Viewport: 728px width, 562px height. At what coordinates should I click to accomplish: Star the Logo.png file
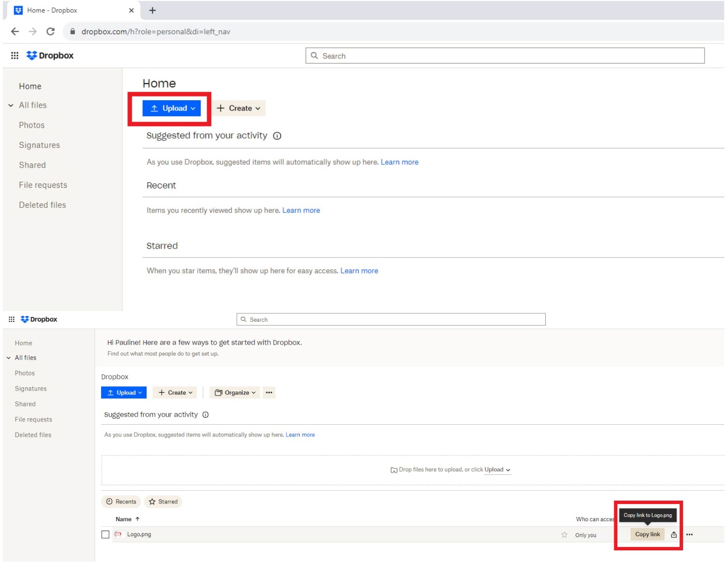click(564, 535)
